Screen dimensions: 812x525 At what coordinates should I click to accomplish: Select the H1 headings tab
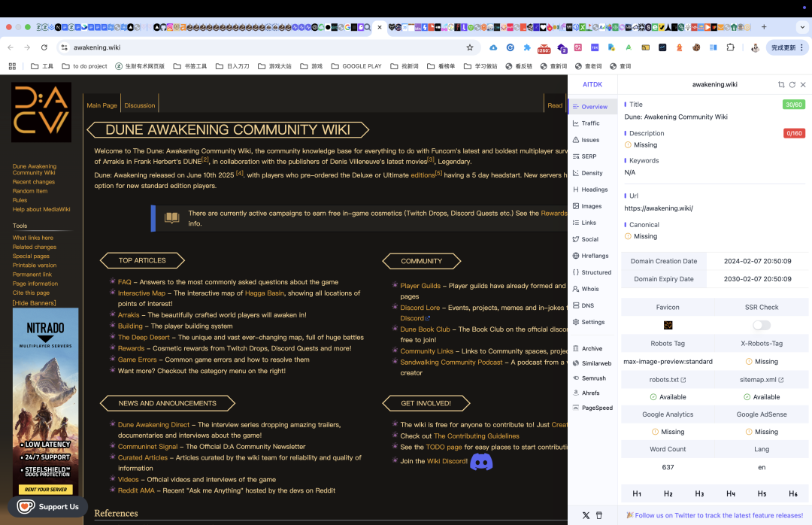[637, 494]
